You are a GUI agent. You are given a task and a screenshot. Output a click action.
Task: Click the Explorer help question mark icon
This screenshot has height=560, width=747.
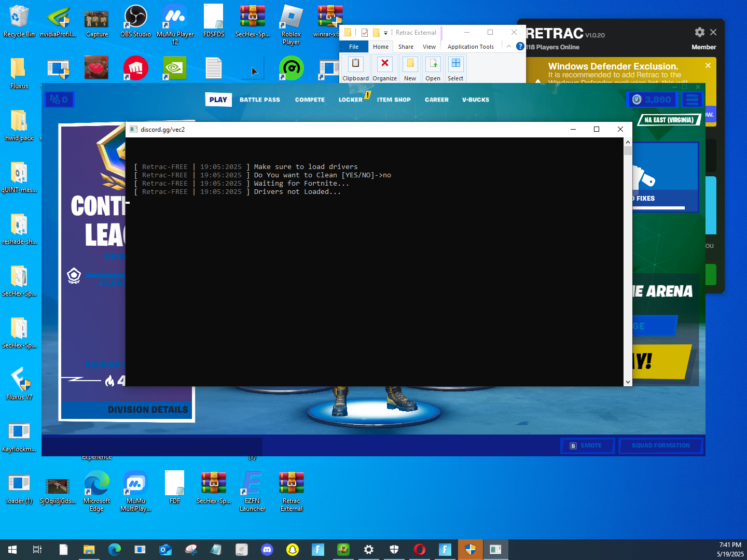pos(520,46)
